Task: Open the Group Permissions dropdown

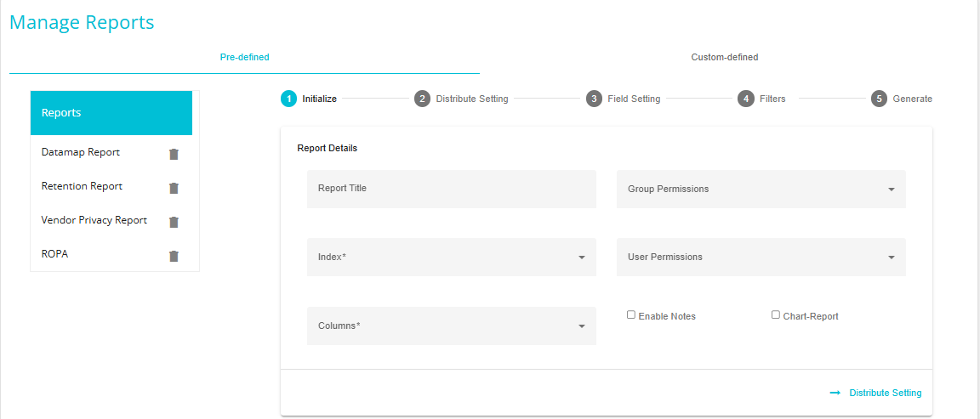Action: (x=761, y=189)
